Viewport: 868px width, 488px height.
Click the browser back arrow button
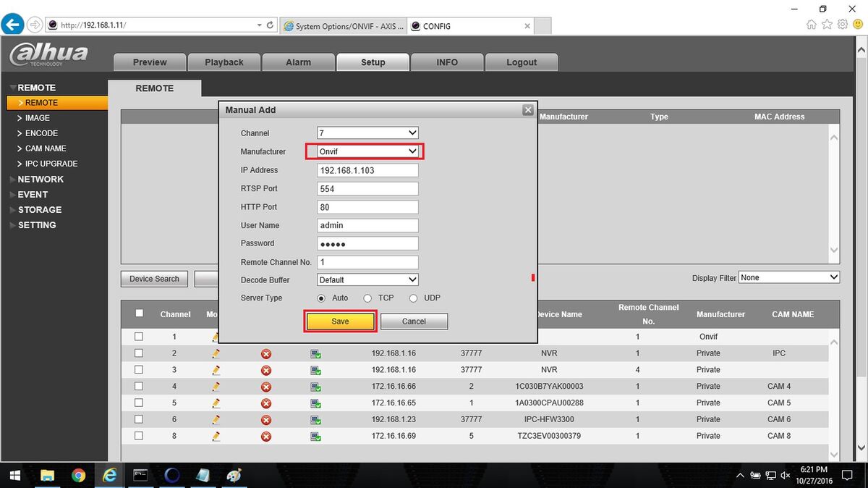pos(12,25)
